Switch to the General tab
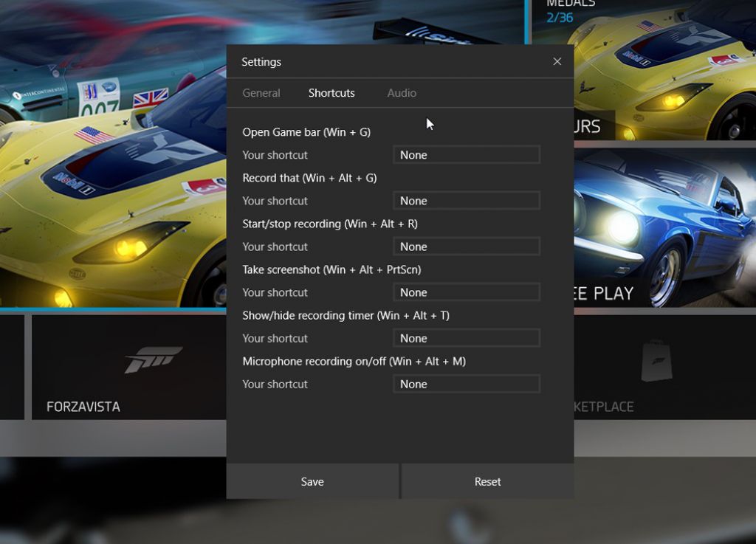The width and height of the screenshot is (756, 544). [261, 93]
